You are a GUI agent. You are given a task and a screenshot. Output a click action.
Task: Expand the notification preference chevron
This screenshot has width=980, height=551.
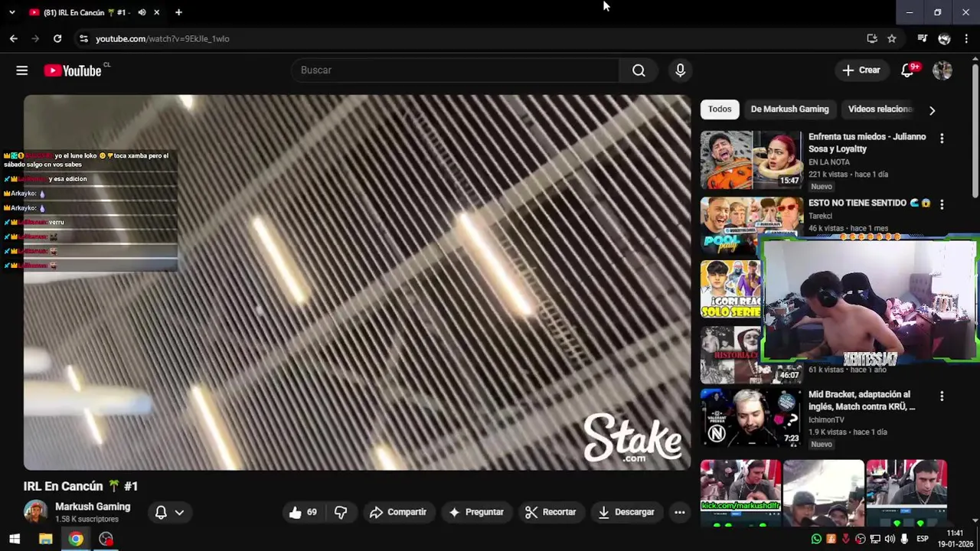pos(179,513)
